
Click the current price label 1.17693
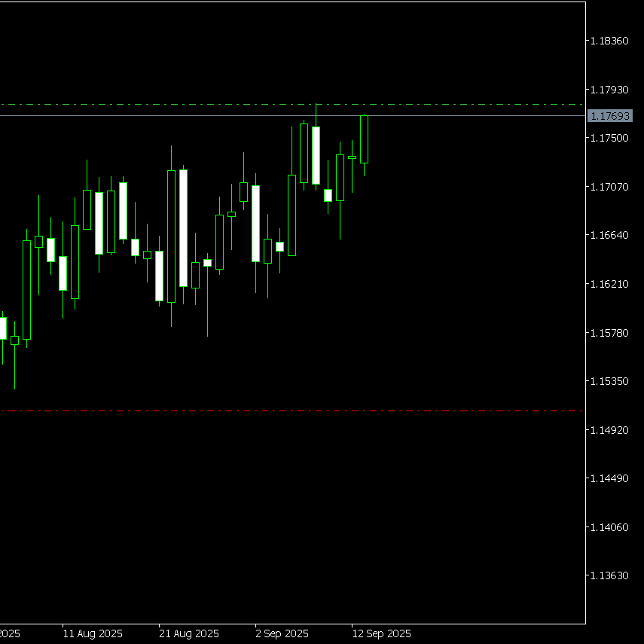tap(609, 116)
